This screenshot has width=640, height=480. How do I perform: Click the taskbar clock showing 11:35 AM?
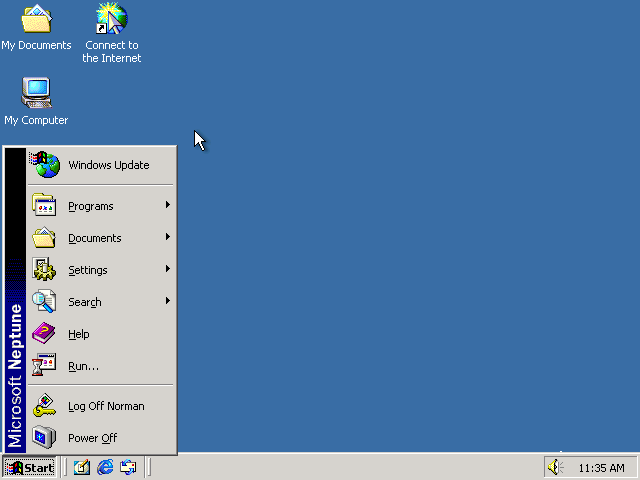[601, 468]
